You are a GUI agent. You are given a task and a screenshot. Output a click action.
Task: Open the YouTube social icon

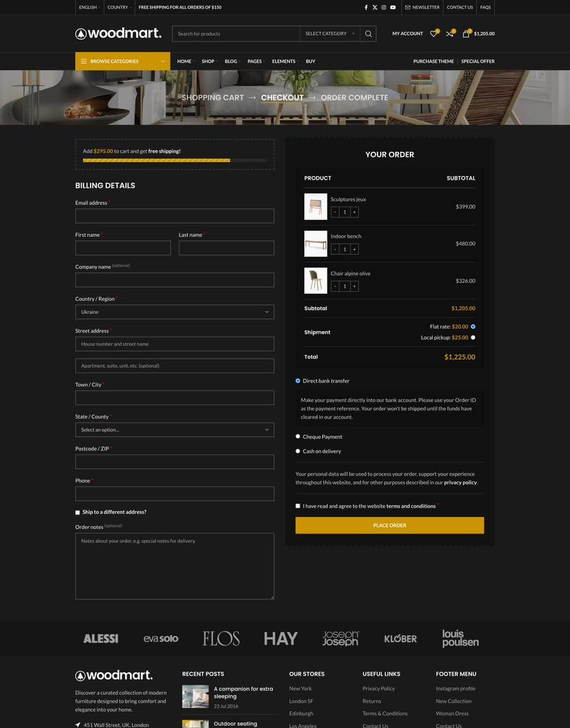[x=393, y=8]
